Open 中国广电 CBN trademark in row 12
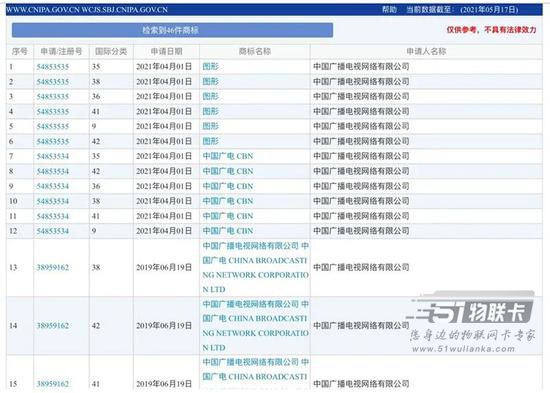 click(x=228, y=231)
